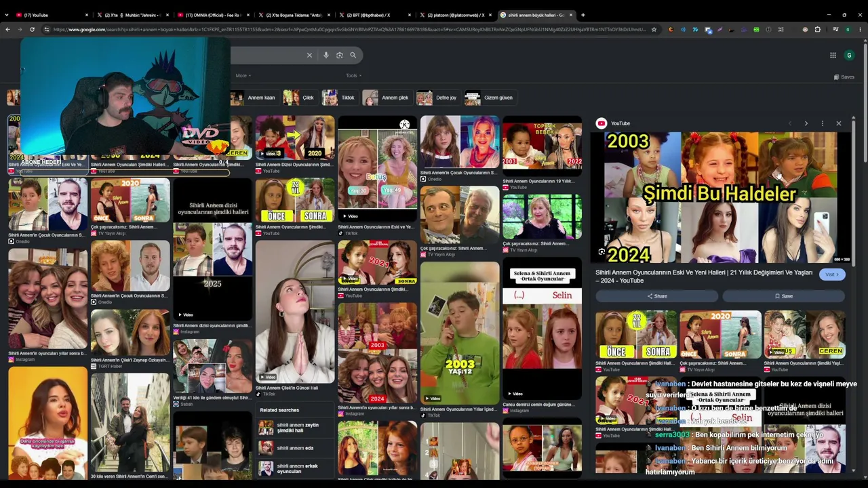Switch to the 'X'te Boğuna Tıklama' tab
868x488 pixels.
(296, 15)
